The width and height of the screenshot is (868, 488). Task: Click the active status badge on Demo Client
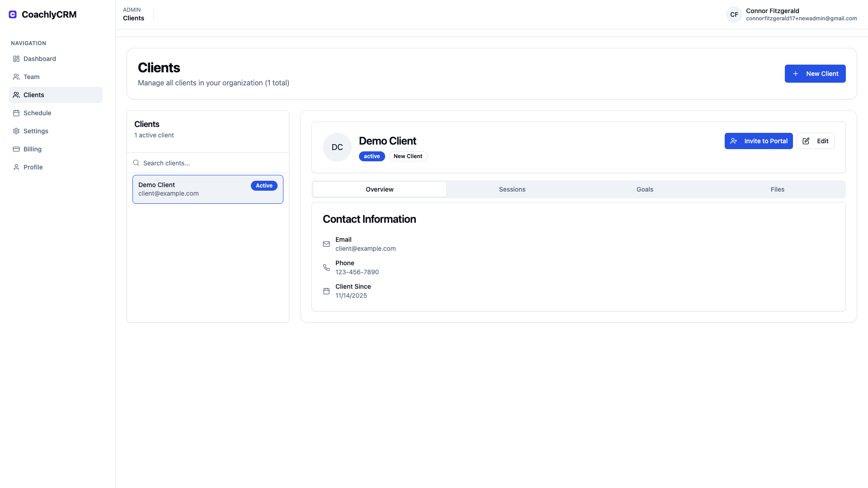click(372, 156)
